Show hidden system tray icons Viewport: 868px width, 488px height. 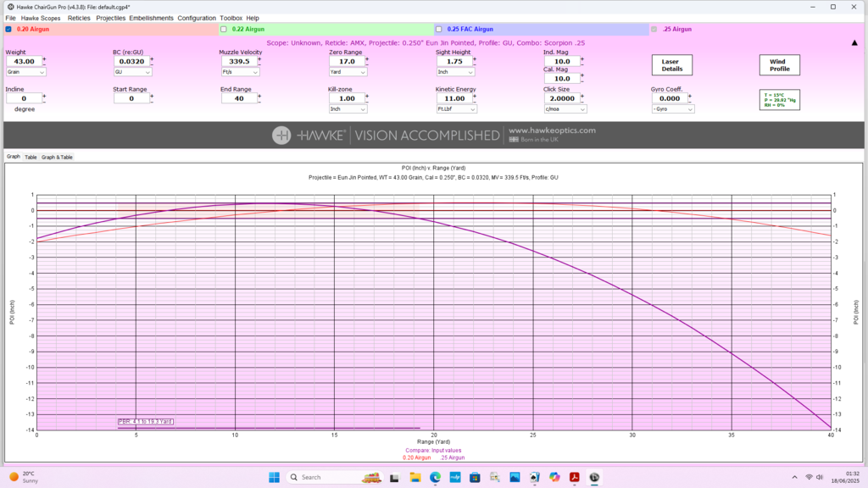click(795, 477)
